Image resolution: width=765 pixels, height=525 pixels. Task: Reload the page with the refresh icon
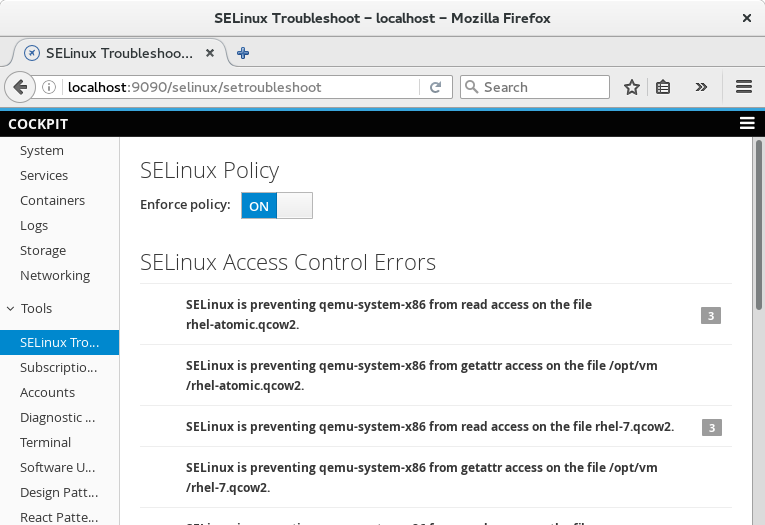click(x=435, y=87)
